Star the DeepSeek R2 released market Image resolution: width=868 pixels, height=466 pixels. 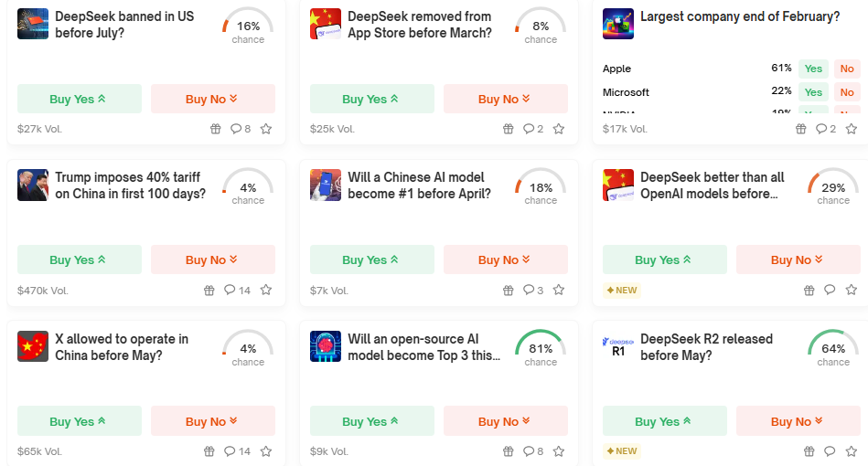click(x=852, y=451)
